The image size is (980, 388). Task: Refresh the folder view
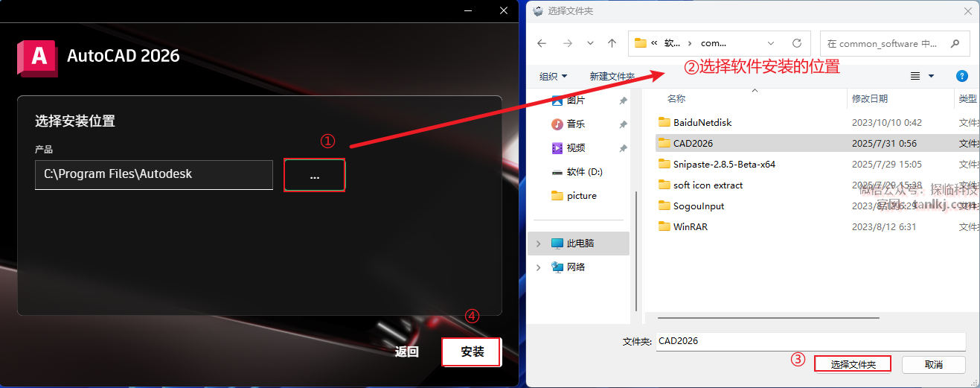point(797,43)
